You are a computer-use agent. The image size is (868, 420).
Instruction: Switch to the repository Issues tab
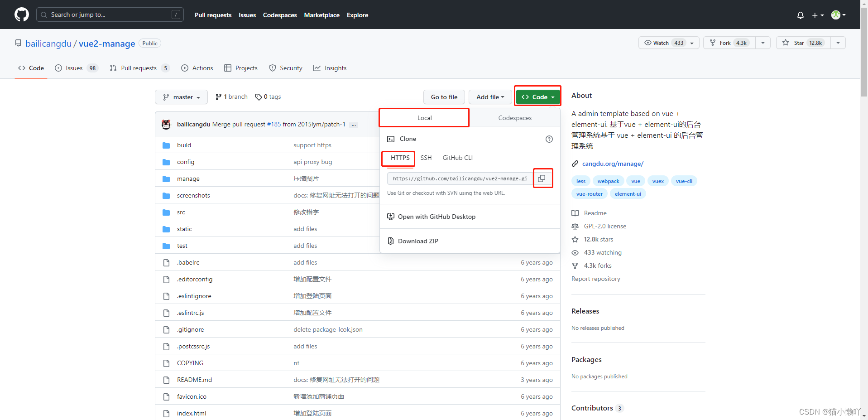tap(76, 68)
